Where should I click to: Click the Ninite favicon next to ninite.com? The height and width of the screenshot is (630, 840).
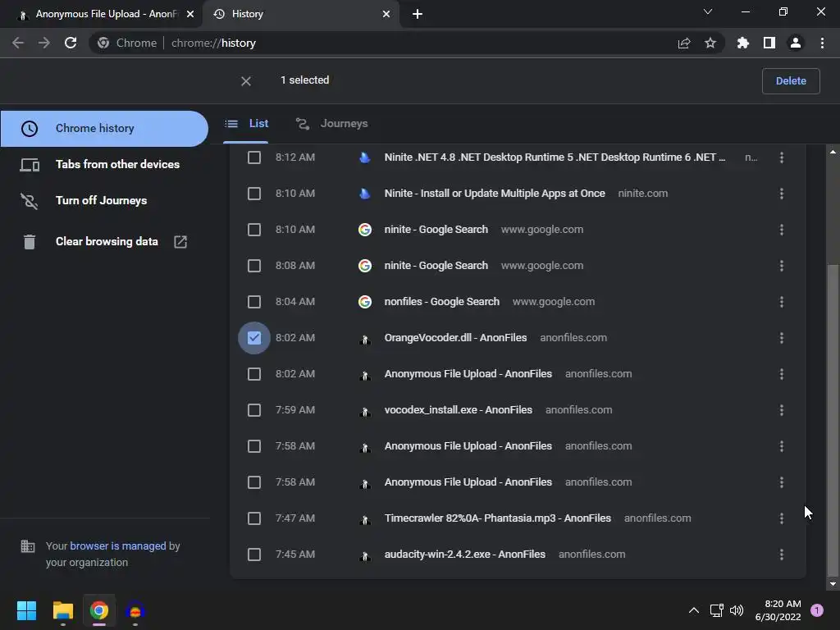[365, 194]
